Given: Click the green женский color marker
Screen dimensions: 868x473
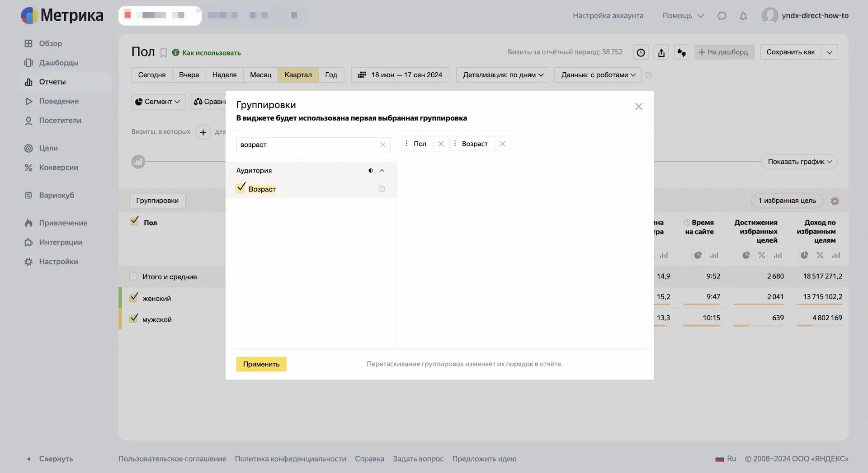Looking at the screenshot, I should pyautogui.click(x=120, y=298).
